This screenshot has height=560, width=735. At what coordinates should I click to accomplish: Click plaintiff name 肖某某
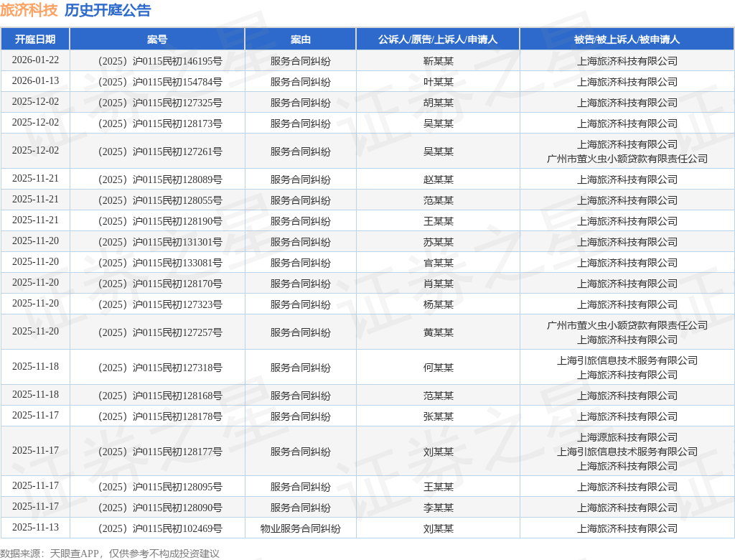[x=439, y=284]
